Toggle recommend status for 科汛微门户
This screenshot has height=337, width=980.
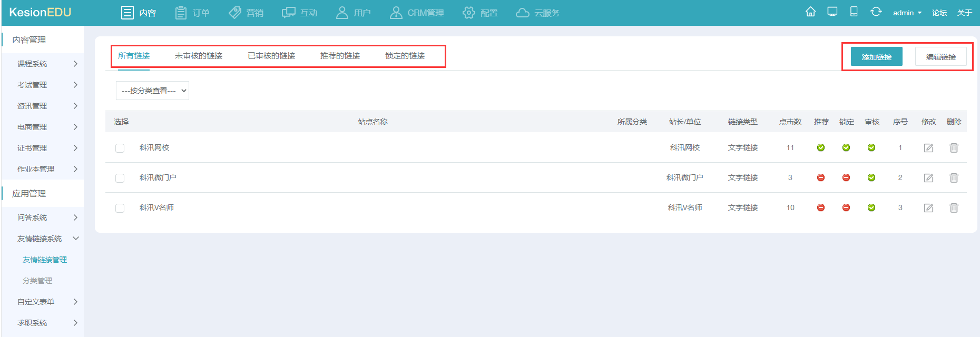[821, 178]
